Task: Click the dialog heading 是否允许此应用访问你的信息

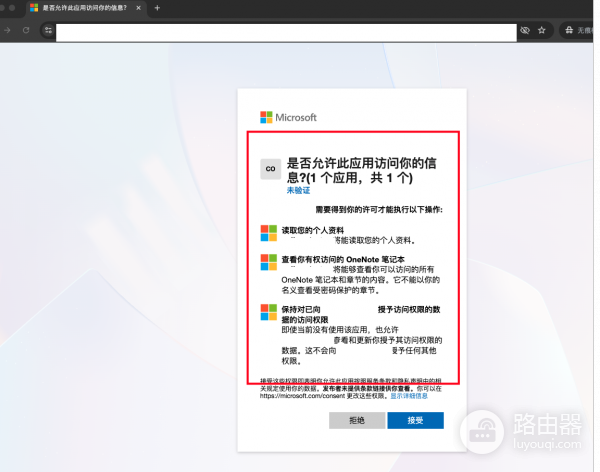Action: click(x=362, y=170)
